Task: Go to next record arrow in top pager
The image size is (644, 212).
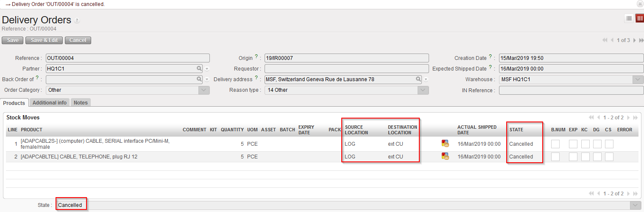Action: click(635, 40)
